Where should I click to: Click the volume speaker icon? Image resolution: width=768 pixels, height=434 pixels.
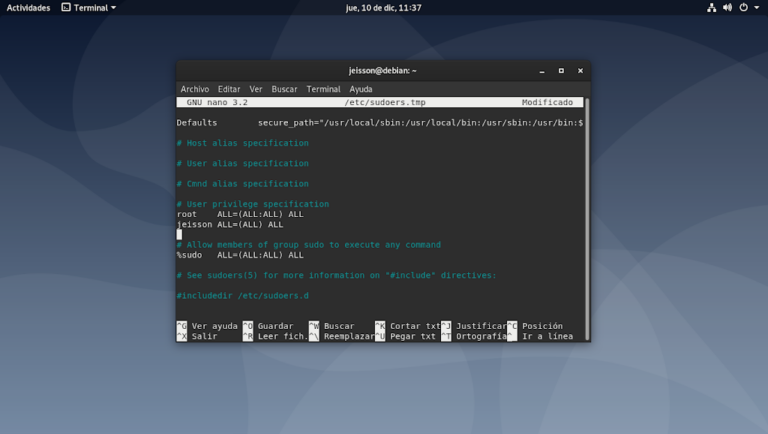click(727, 7)
